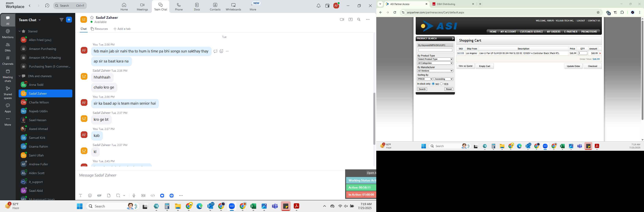Screen dimensions: 644x212
Task: Click Update Order button
Action: tap(573, 66)
